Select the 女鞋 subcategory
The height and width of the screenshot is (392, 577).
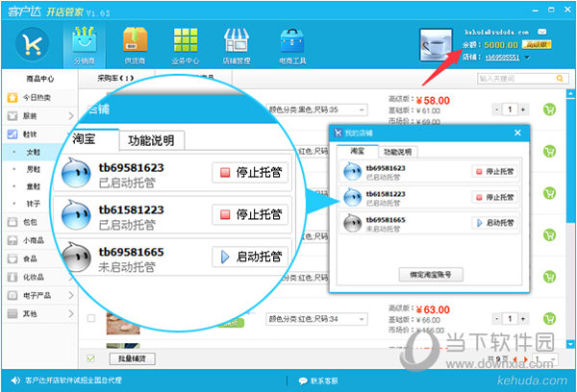pos(33,152)
